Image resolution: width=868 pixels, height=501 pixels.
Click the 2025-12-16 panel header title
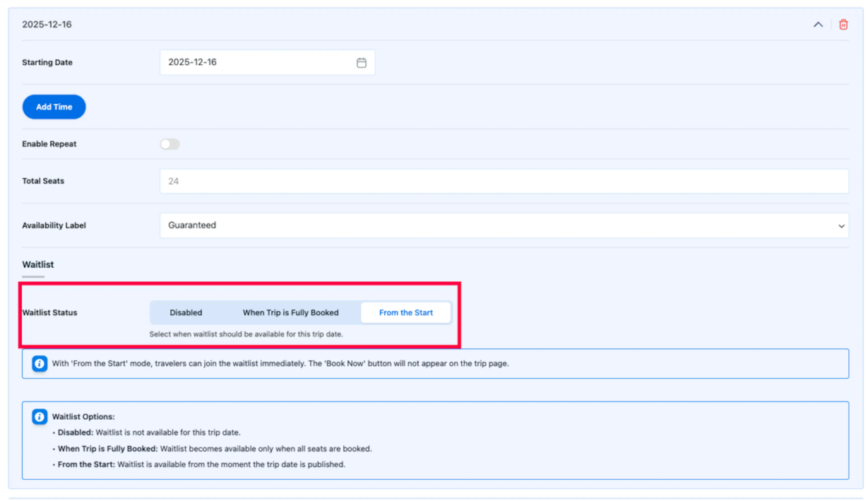point(47,24)
